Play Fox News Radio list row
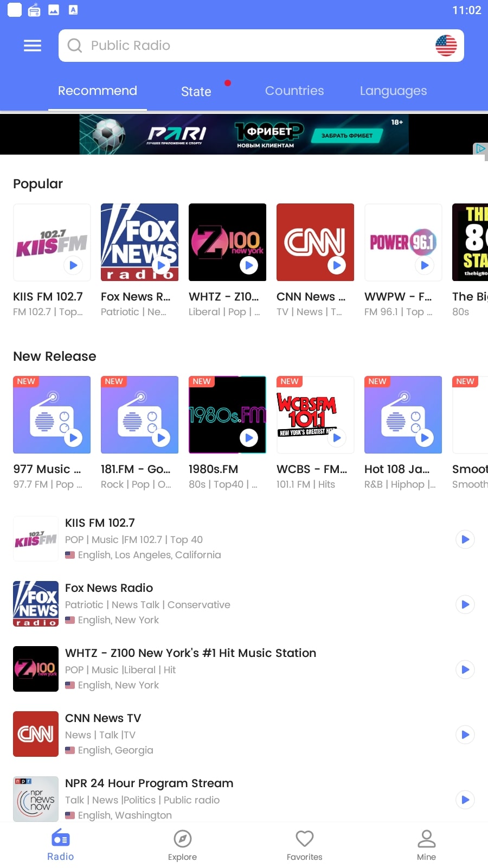Image resolution: width=488 pixels, height=868 pixels. (x=465, y=604)
